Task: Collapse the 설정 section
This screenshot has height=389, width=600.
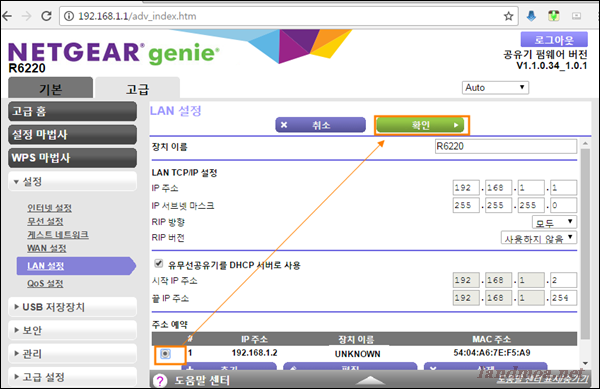Action: pyautogui.click(x=72, y=181)
